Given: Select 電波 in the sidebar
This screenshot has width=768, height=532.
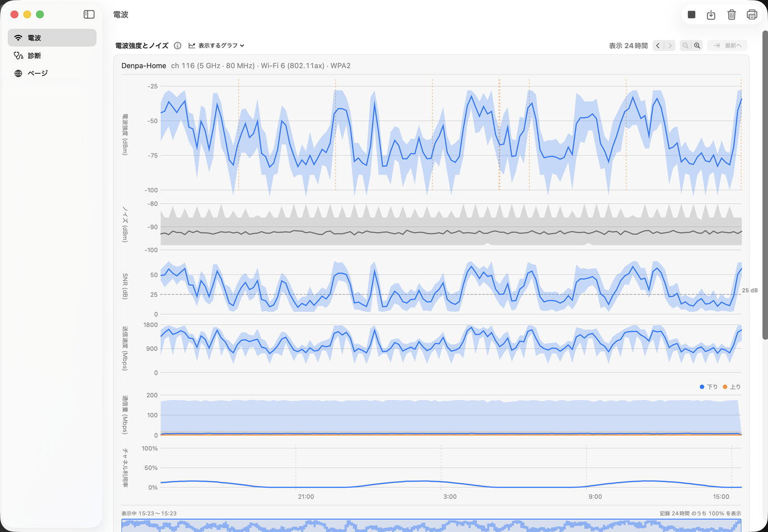Looking at the screenshot, I should point(52,38).
